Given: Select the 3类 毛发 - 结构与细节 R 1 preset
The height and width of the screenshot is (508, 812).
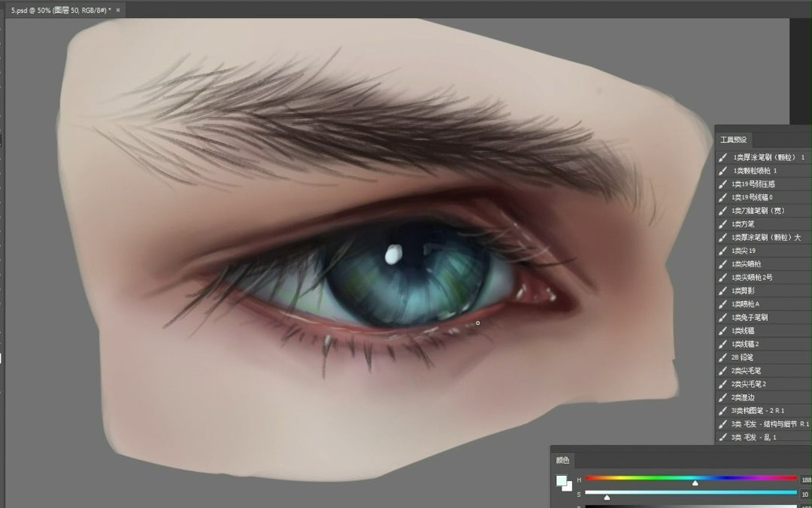Looking at the screenshot, I should (x=764, y=424).
